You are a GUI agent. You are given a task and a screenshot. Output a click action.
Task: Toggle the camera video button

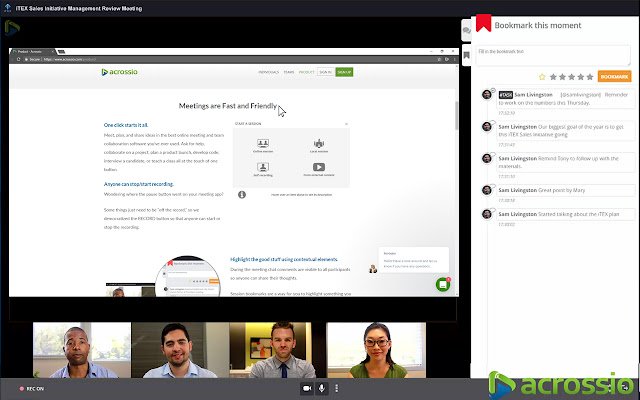tap(307, 388)
